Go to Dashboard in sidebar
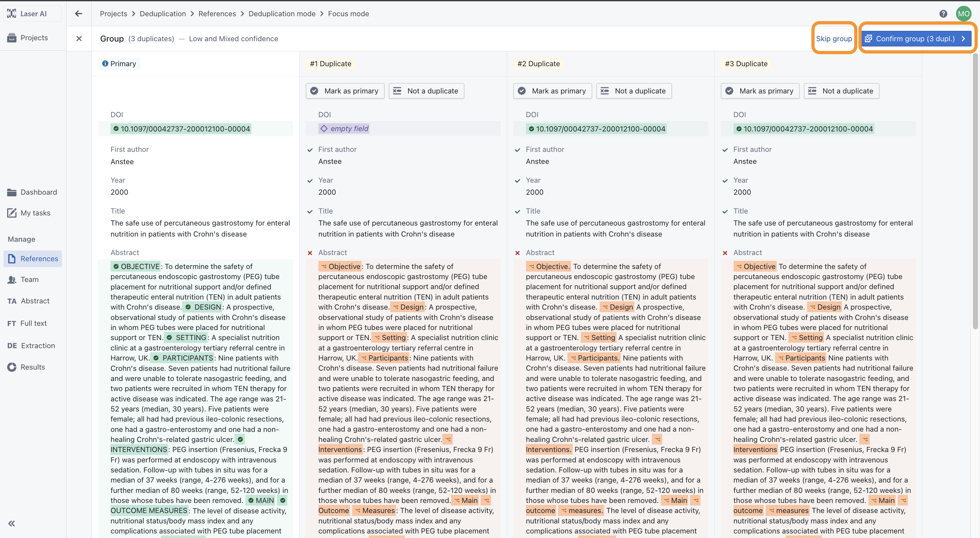Screen dimensions: 980x538 click(x=38, y=192)
